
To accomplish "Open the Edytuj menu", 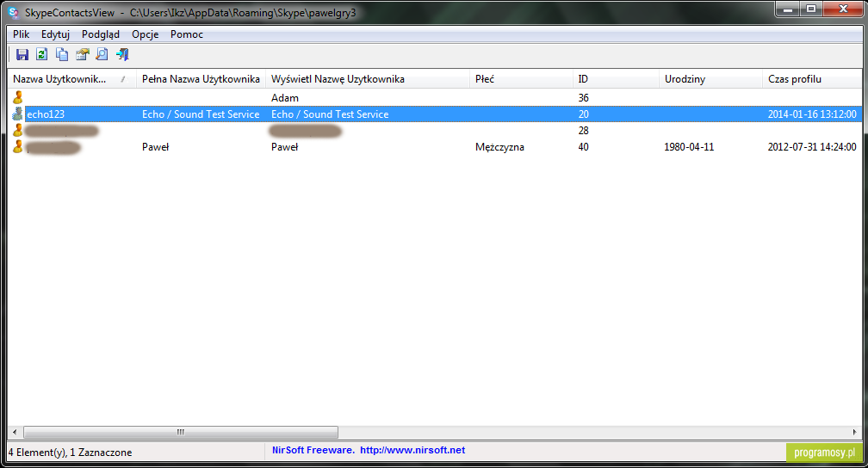I will point(55,34).
